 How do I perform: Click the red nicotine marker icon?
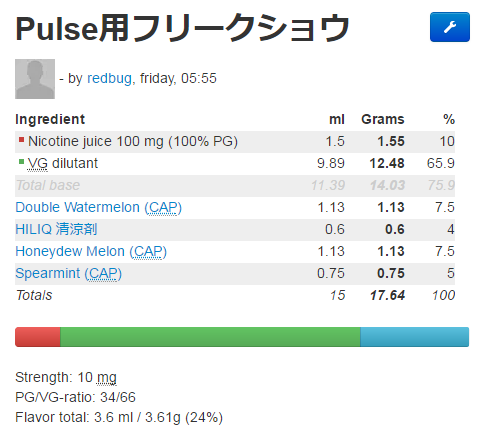pos(21,140)
